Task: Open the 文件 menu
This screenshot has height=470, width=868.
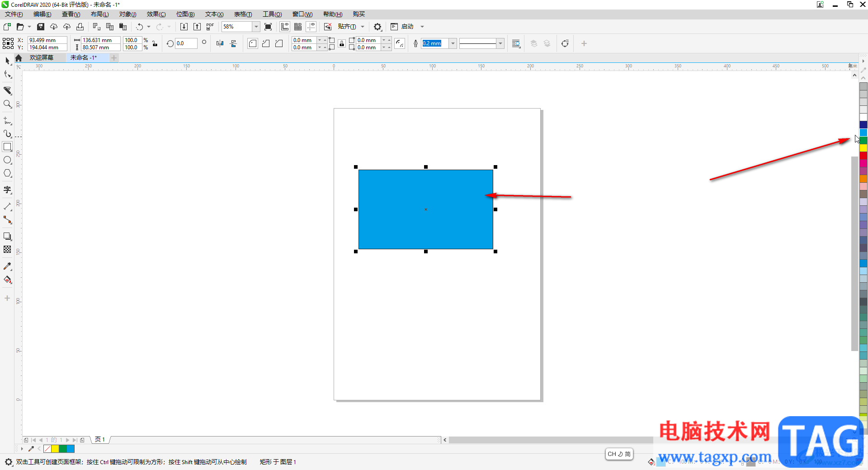Action: [14, 14]
